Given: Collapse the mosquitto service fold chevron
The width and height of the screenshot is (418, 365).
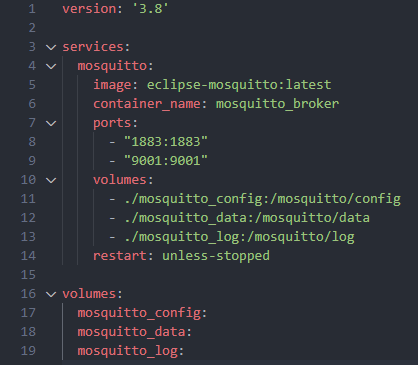Looking at the screenshot, I should click(51, 66).
